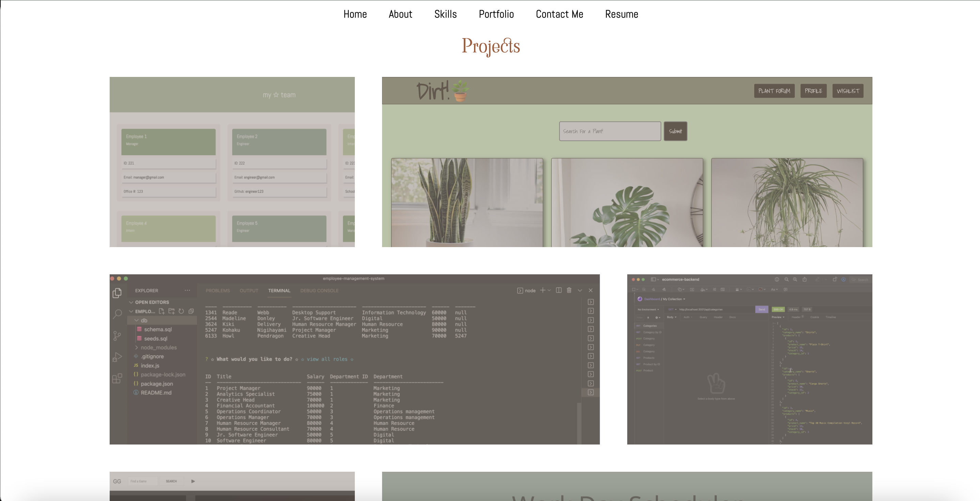Click the spider plant photo card
The width and height of the screenshot is (980, 501).
pos(787,203)
